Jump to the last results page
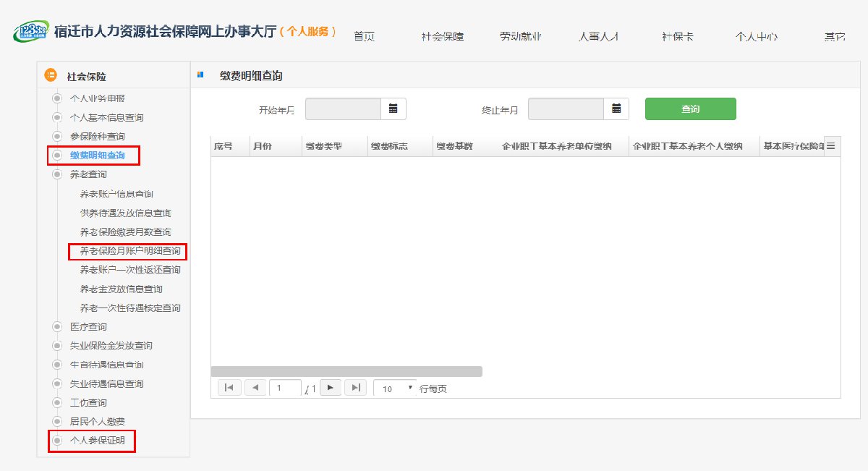The image size is (868, 471). coord(355,388)
